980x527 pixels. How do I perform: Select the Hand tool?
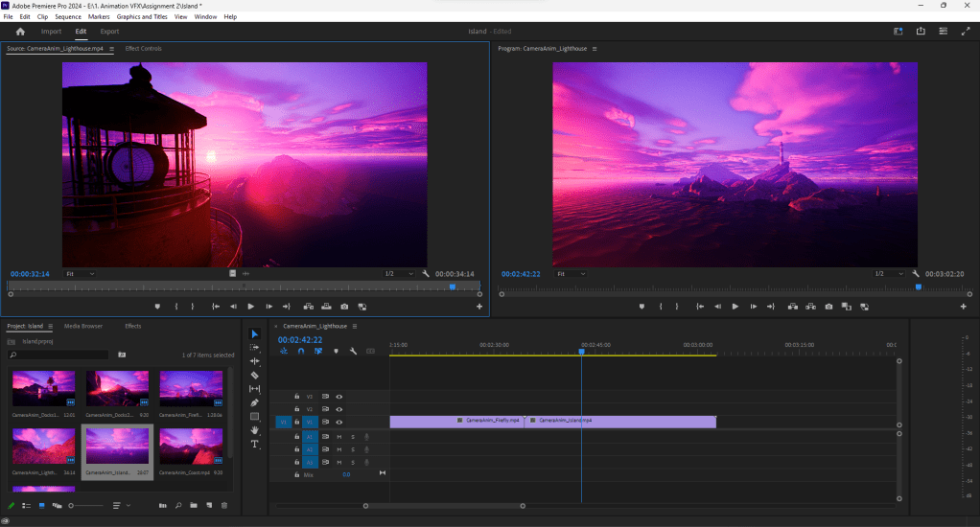click(255, 430)
